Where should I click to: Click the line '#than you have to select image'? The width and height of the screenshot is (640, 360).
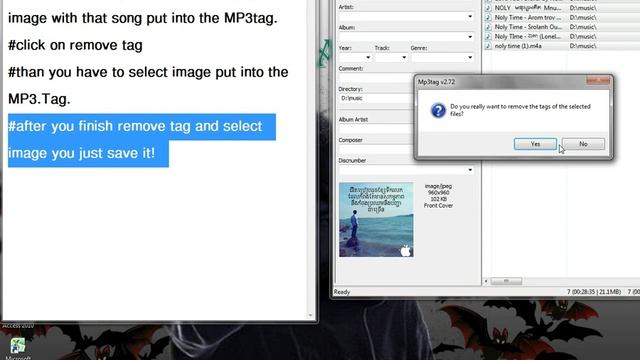[x=148, y=72]
